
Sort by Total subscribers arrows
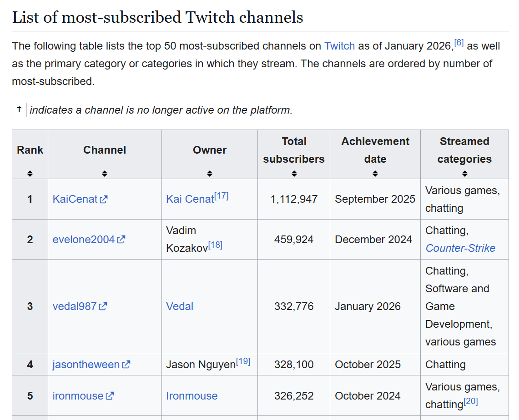click(x=294, y=173)
